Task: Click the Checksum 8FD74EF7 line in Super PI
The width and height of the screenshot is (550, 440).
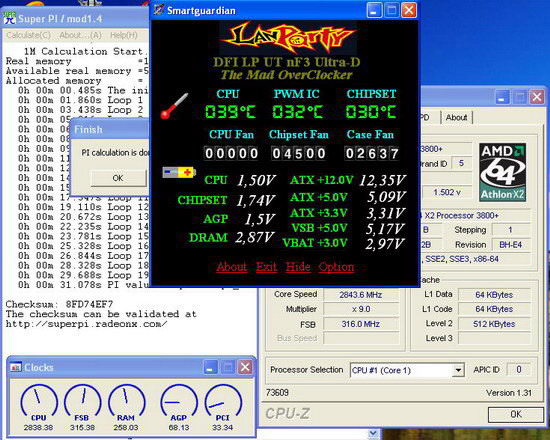Action: [60, 304]
